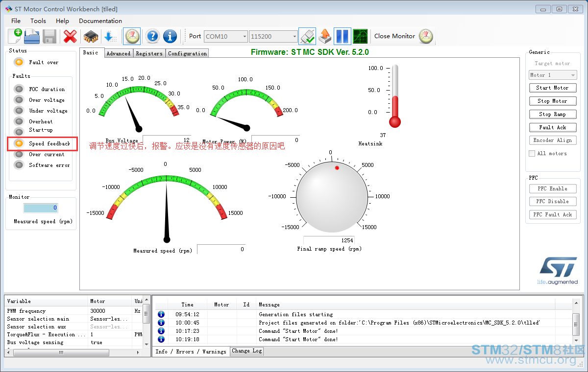This screenshot has height=372, width=588.
Task: Open the COM10 port dropdown
Action: coord(225,36)
